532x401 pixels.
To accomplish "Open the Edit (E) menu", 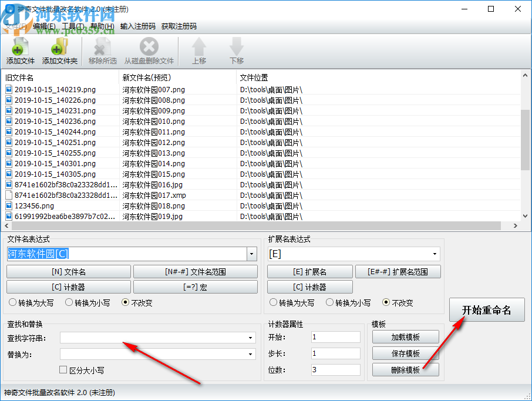I will tap(44, 26).
